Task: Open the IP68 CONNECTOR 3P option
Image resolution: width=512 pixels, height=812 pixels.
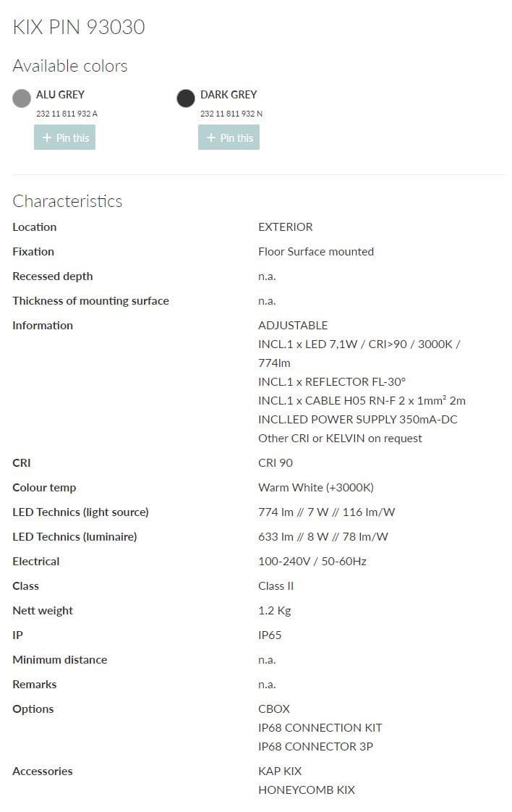Action: click(x=315, y=746)
